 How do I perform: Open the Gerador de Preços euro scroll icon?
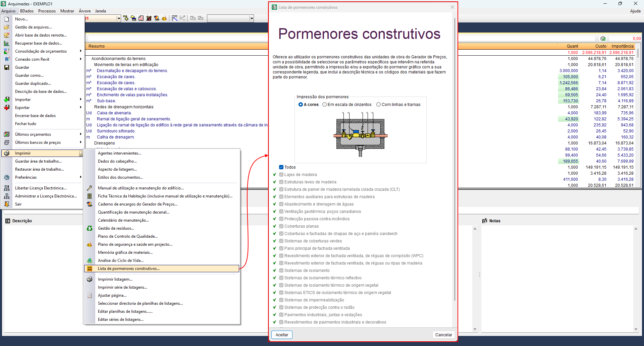click(157, 18)
